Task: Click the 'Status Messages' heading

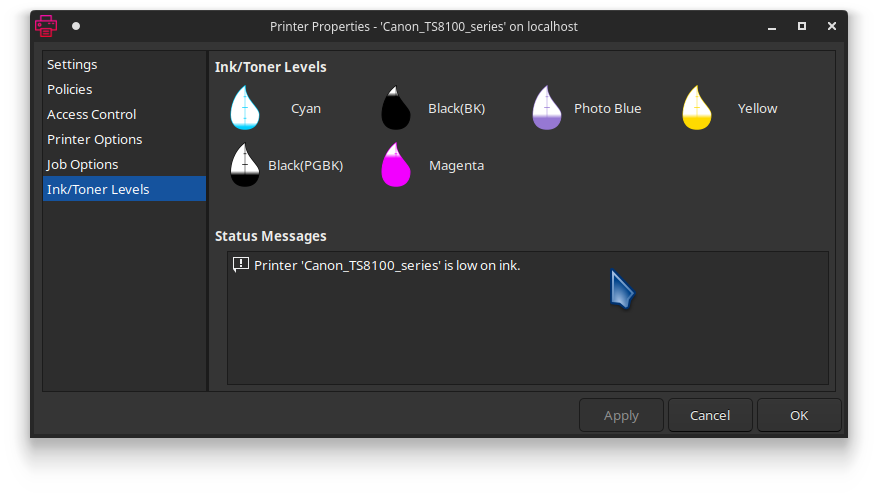Action: coord(270,236)
